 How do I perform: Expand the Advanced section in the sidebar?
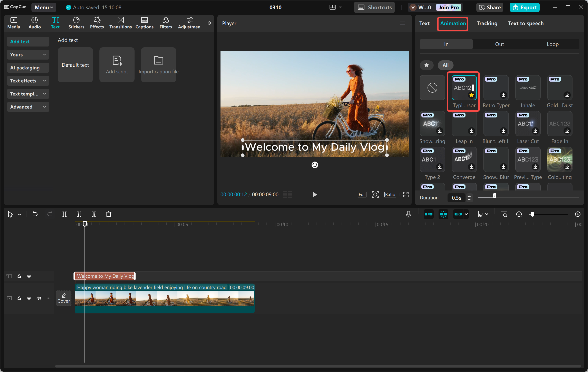tap(28, 107)
